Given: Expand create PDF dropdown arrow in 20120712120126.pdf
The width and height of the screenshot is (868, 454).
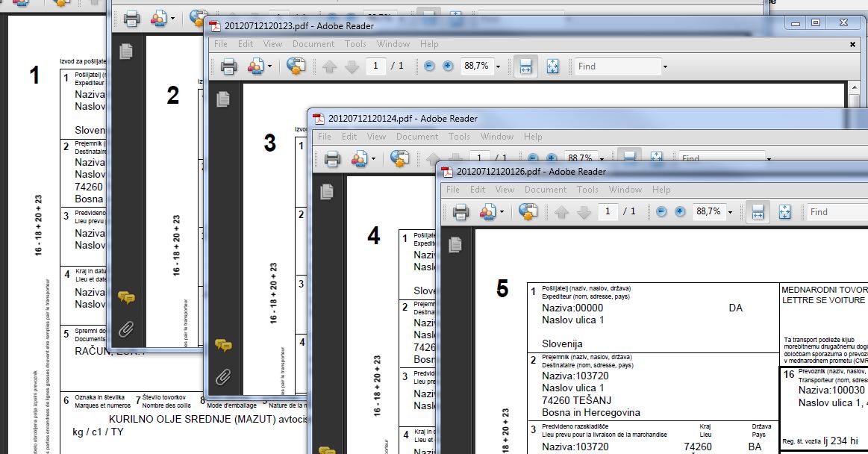Looking at the screenshot, I should click(502, 212).
